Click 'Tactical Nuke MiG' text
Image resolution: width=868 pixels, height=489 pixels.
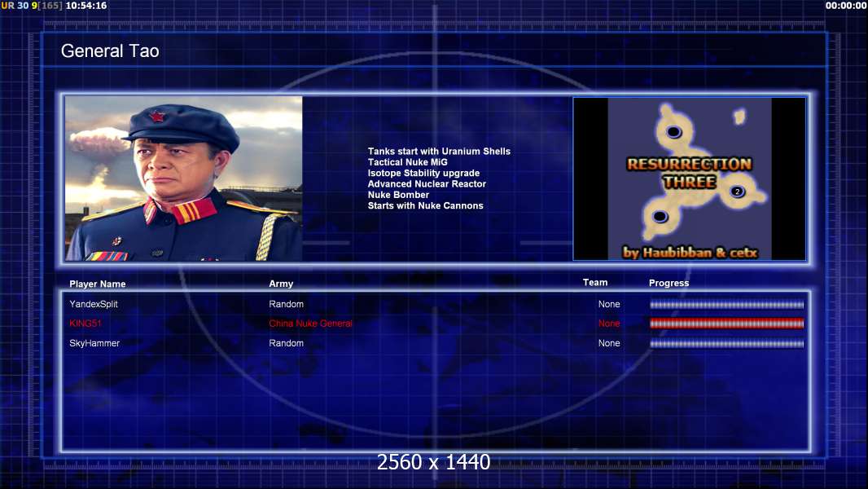click(407, 162)
